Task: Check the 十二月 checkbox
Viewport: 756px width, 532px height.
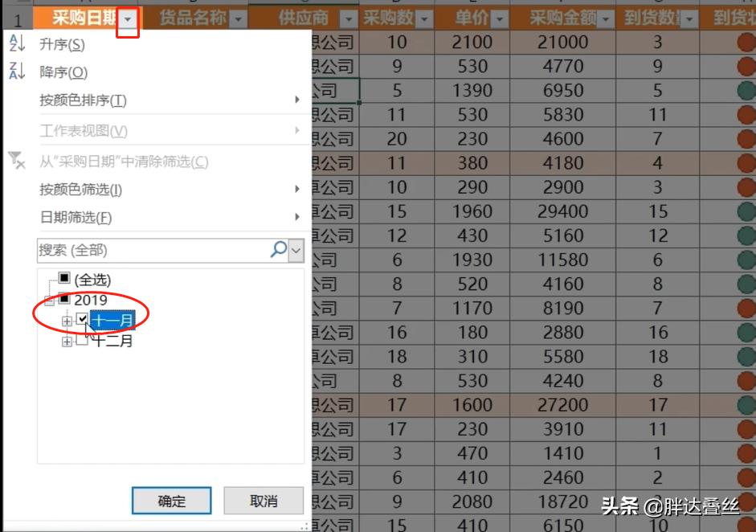Action: 83,340
